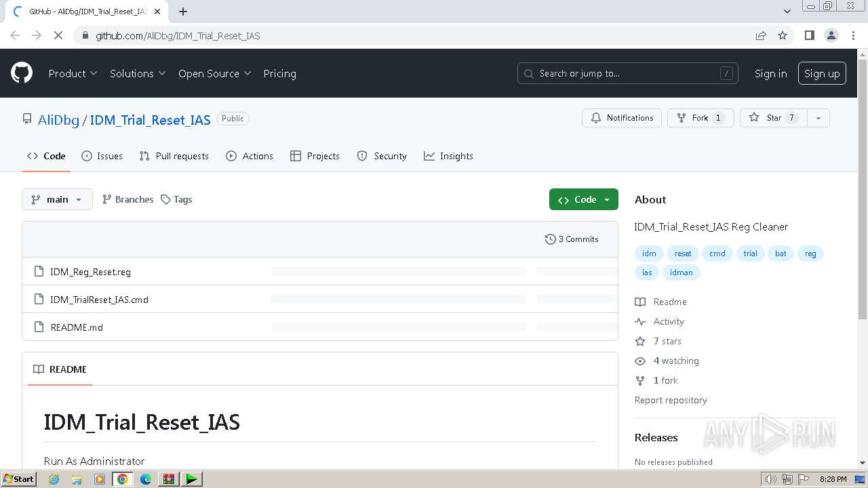
Task: Open the Chrome profile icon
Action: (831, 35)
